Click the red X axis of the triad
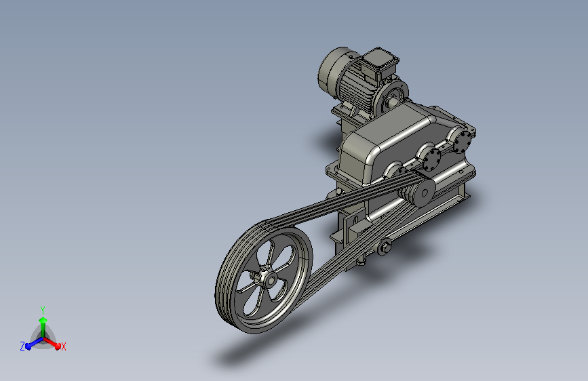 click(52, 343)
